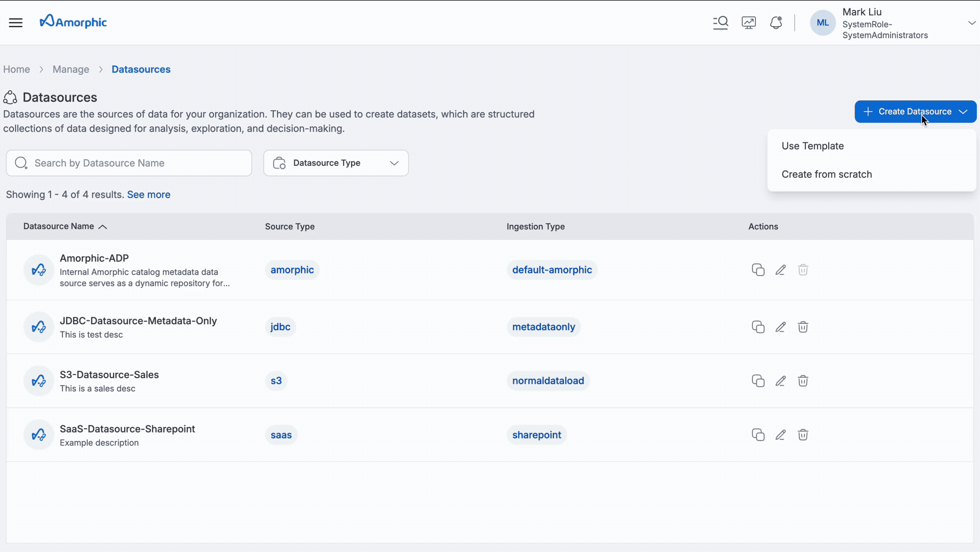Click the See more link
The image size is (980, 552).
point(148,194)
